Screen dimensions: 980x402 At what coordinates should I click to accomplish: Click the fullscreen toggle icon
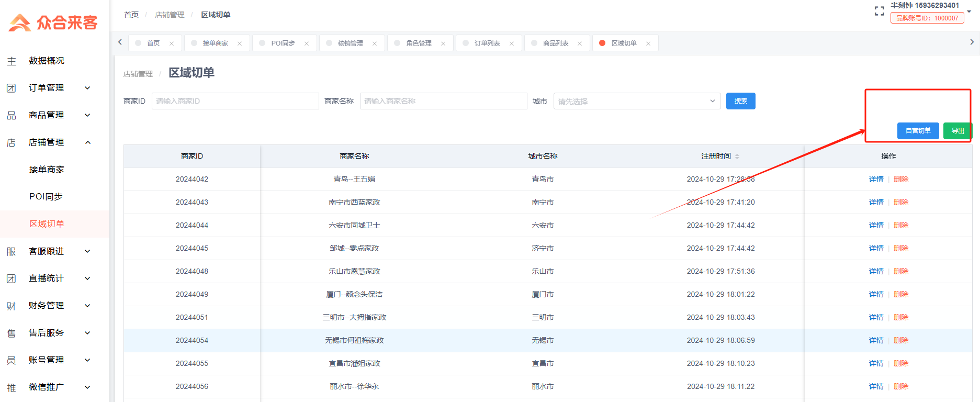[880, 11]
